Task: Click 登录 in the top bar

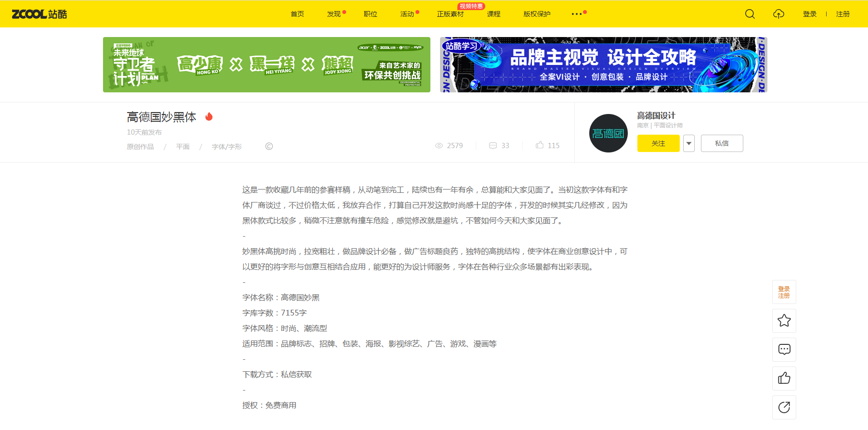Action: (x=810, y=14)
